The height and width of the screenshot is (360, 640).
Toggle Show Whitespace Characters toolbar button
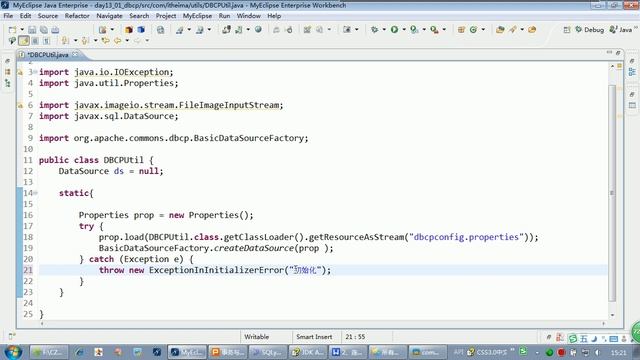47,41
